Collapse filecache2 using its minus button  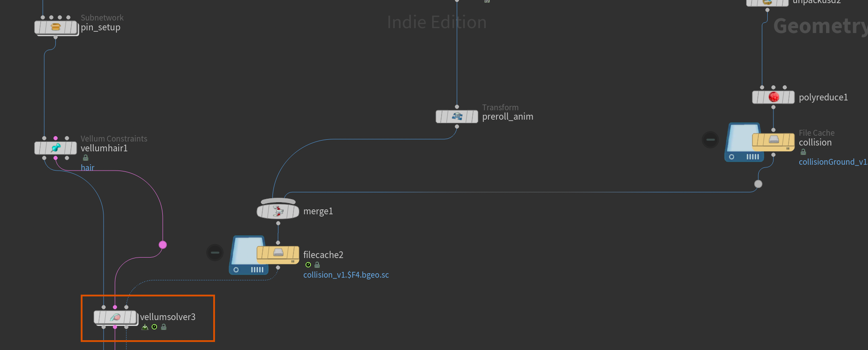(x=215, y=253)
